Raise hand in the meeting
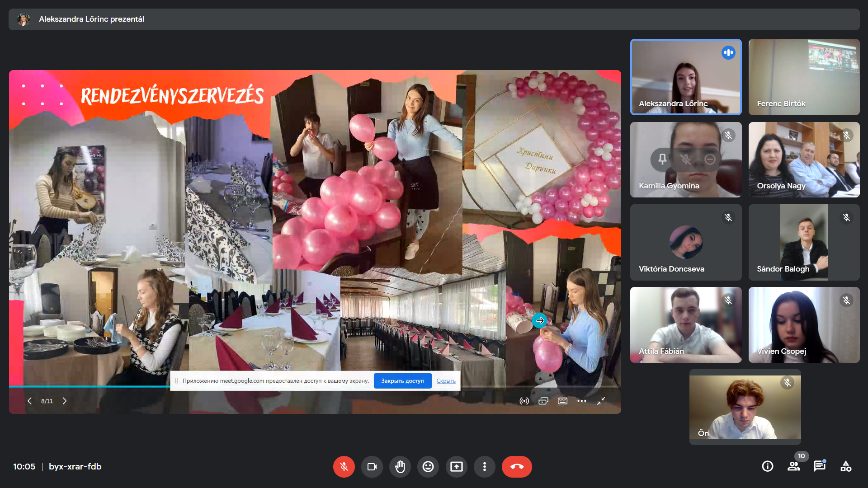The width and height of the screenshot is (868, 488). tap(400, 467)
